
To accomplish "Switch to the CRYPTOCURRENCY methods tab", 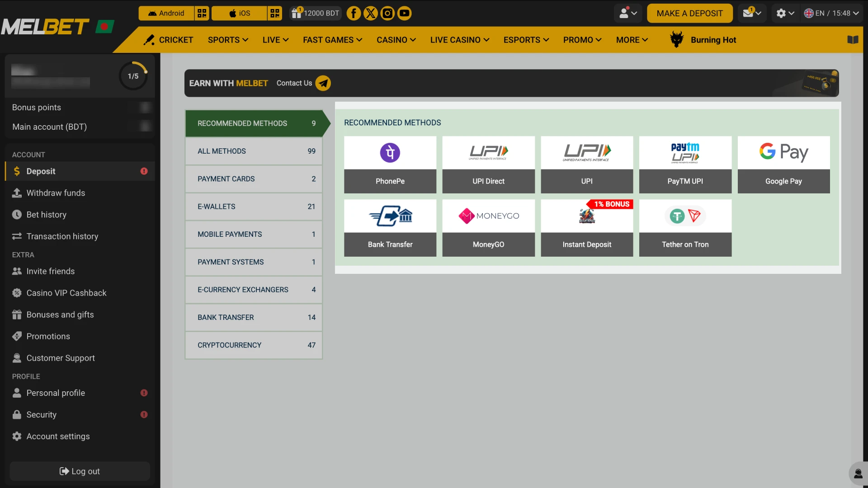I will (x=253, y=345).
